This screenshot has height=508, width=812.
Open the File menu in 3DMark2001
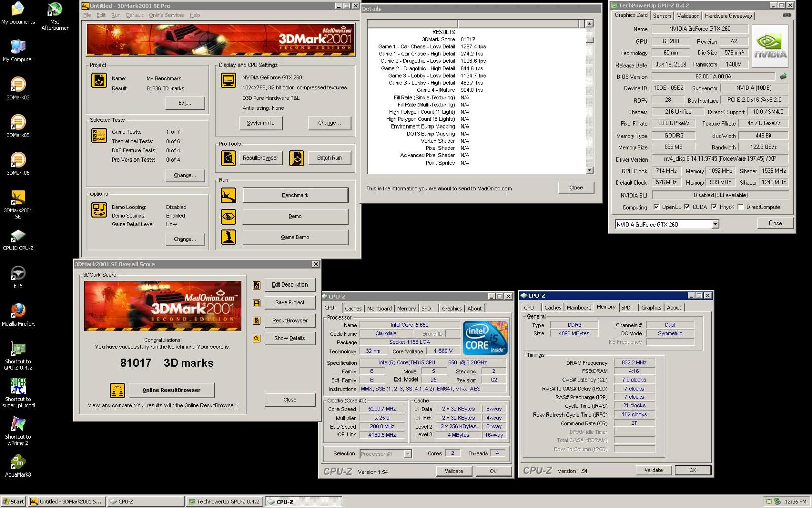pos(87,15)
